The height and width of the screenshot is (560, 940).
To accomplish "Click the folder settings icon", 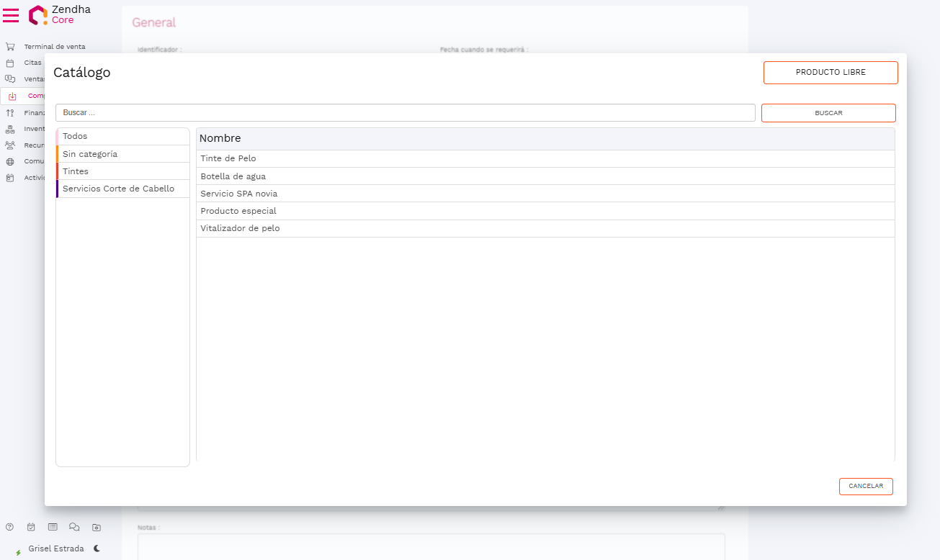I will [97, 527].
